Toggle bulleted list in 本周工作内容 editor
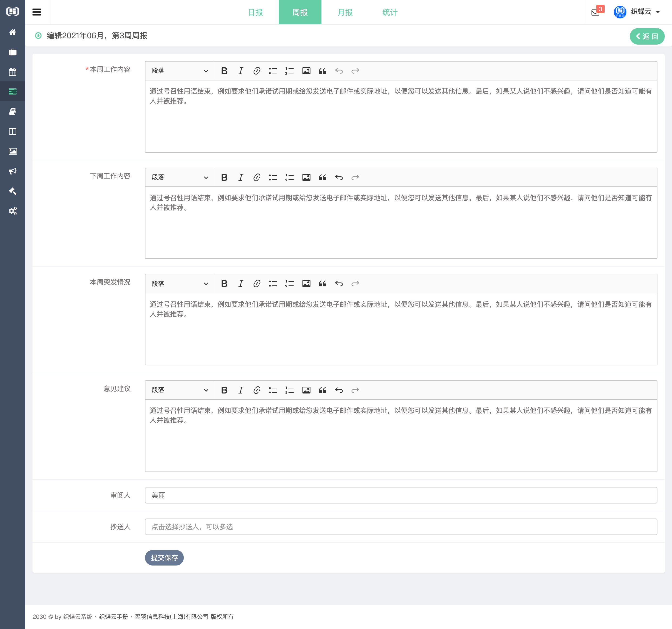This screenshot has width=672, height=629. [x=273, y=71]
